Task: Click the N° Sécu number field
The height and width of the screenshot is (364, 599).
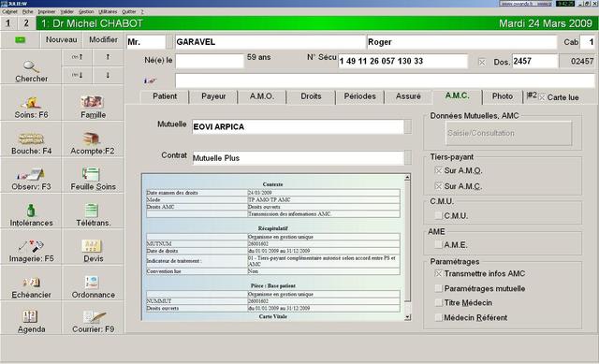Action: pos(402,62)
